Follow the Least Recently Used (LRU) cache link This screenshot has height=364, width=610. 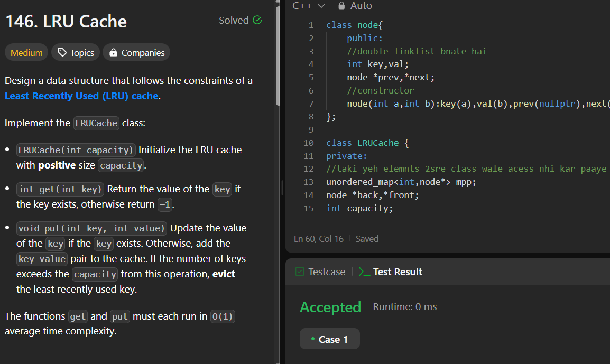[81, 96]
